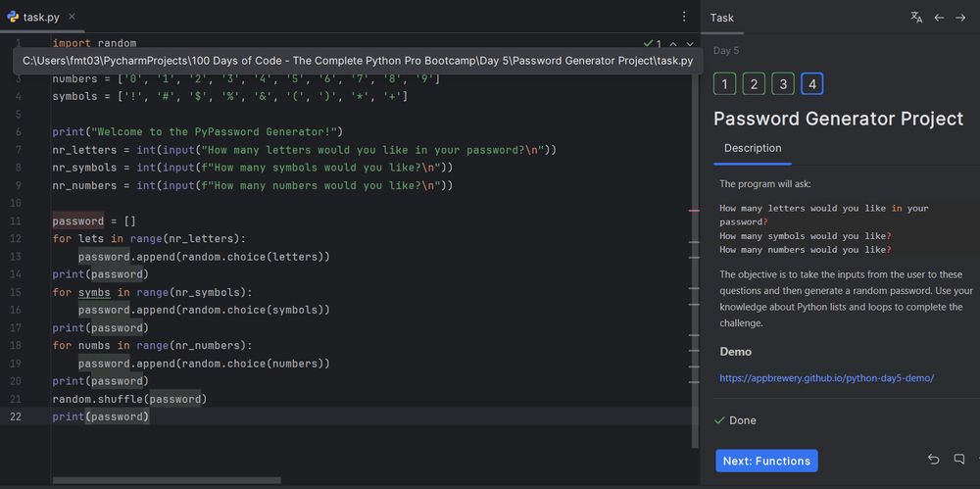Click the 'password = []' line

point(94,221)
